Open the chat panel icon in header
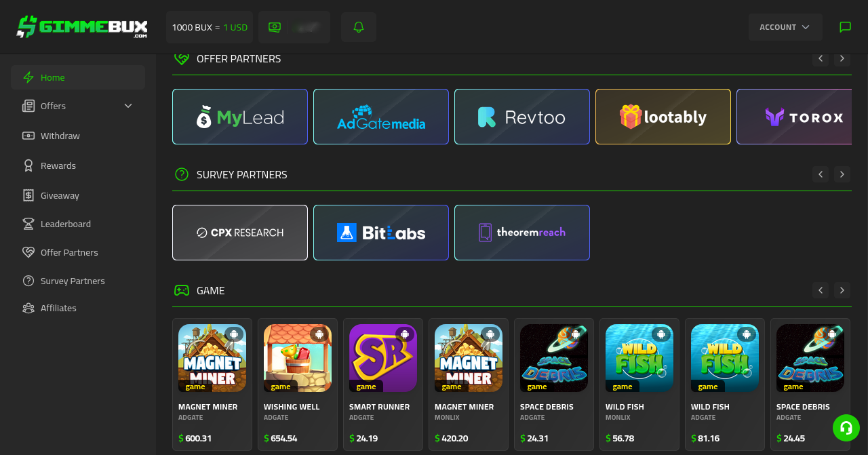The image size is (868, 455). coord(845,27)
